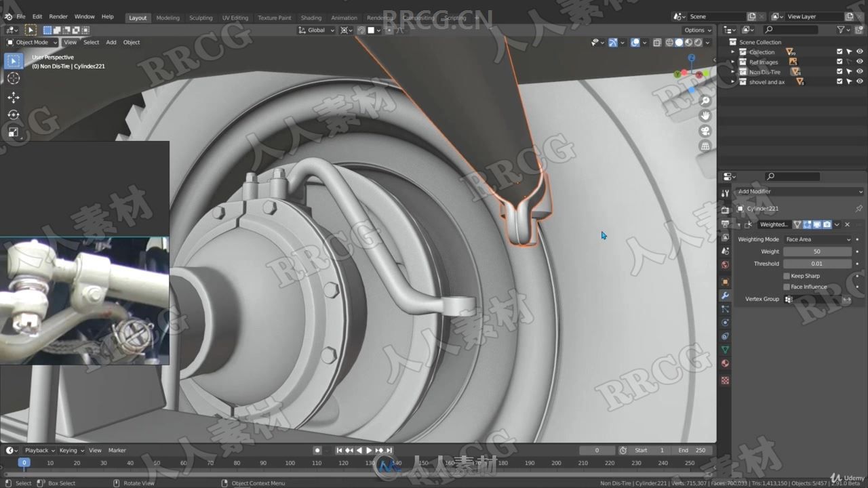868x488 pixels.
Task: Enable Face Influence checkbox
Action: point(787,287)
